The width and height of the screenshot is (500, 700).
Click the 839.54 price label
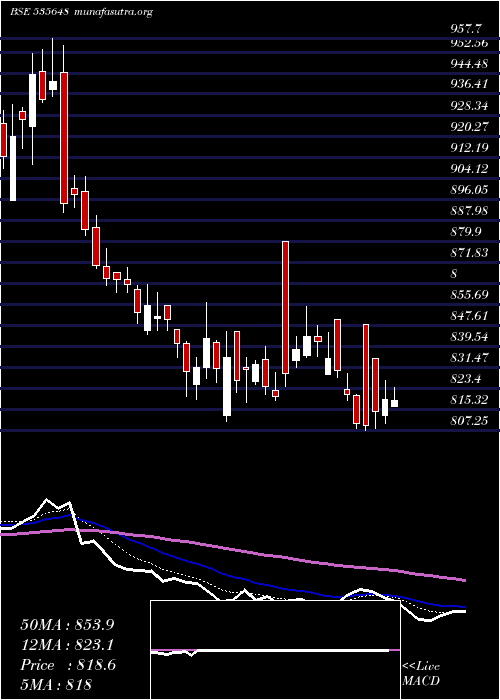point(469,337)
